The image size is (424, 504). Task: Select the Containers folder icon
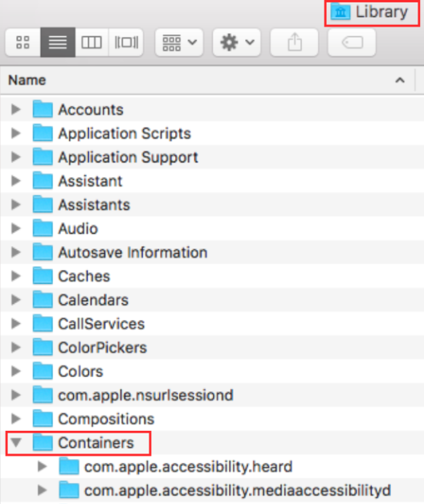[x=43, y=442]
